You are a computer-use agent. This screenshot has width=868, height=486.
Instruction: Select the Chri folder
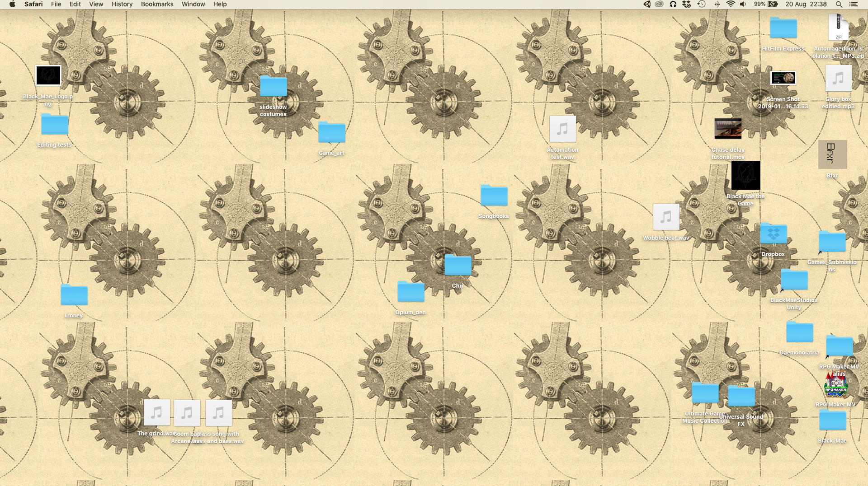coord(458,265)
